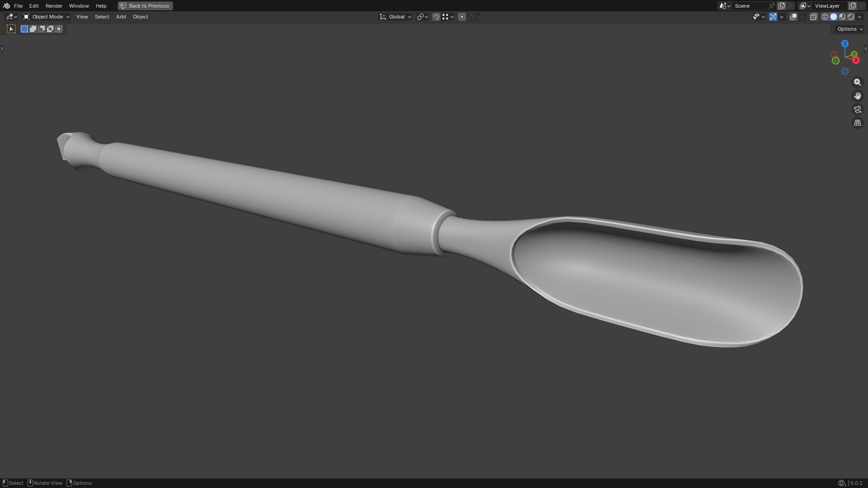Click the green Y axis on the gizmo

tap(854, 54)
